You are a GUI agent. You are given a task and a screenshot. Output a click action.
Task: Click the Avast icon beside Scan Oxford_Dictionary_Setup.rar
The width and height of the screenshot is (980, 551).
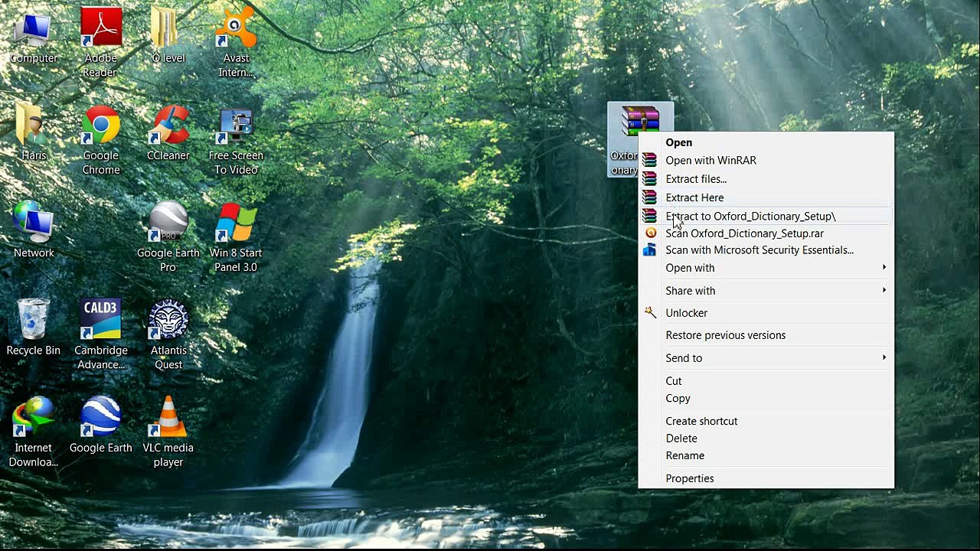pyautogui.click(x=650, y=233)
